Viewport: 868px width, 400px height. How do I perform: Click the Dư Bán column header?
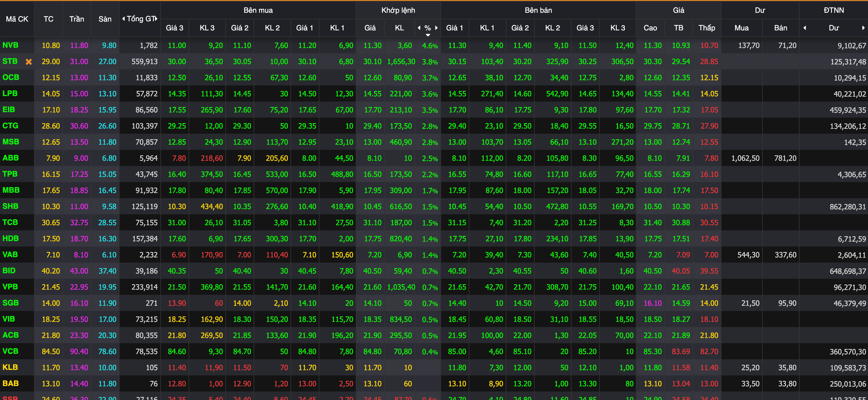[781, 28]
